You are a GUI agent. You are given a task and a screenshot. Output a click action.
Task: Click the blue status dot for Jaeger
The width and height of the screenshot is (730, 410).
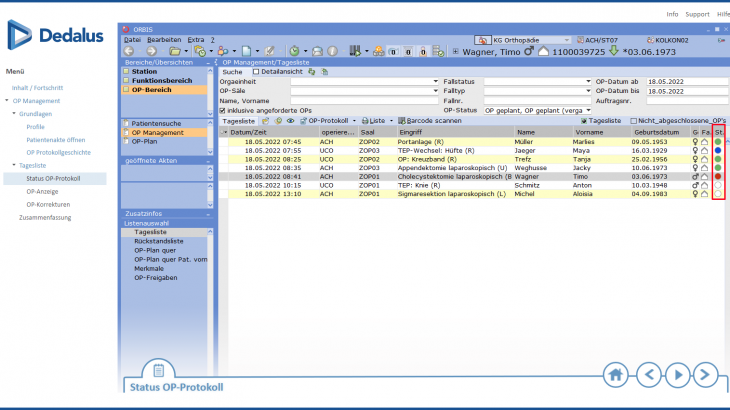point(717,150)
